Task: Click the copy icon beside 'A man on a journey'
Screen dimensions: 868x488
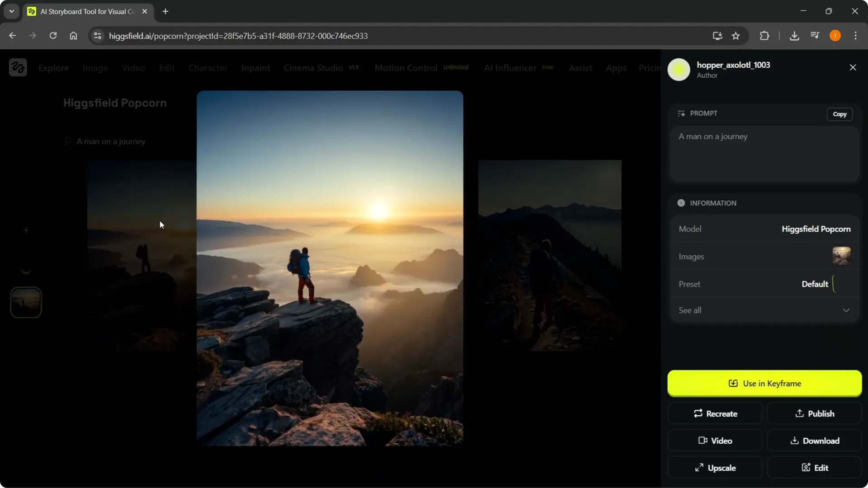Action: point(68,141)
